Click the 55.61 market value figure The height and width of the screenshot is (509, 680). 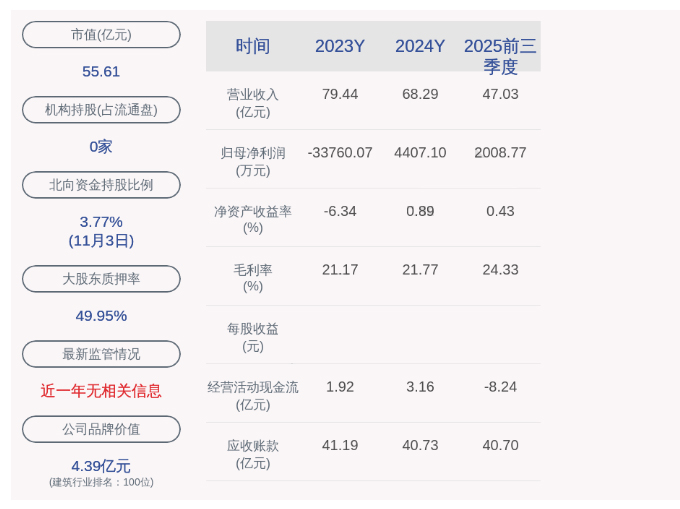(101, 72)
